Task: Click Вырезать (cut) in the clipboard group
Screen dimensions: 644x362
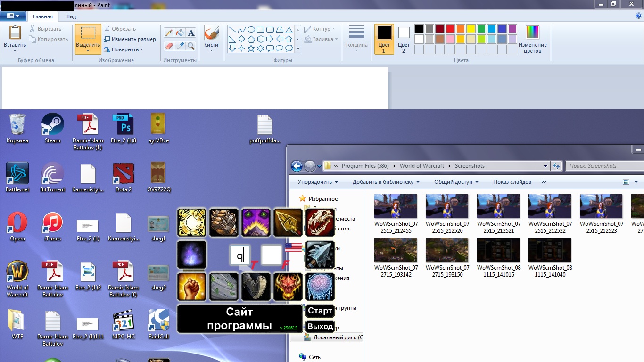Action: [x=45, y=29]
